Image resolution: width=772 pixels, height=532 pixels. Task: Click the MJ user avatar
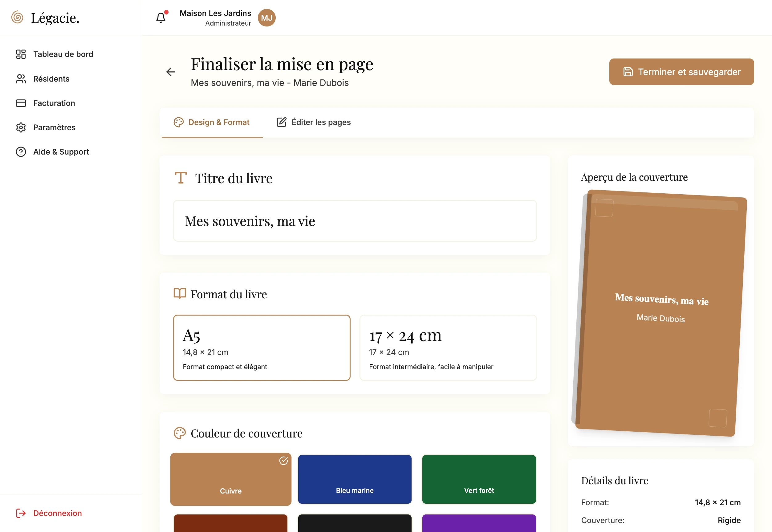266,18
